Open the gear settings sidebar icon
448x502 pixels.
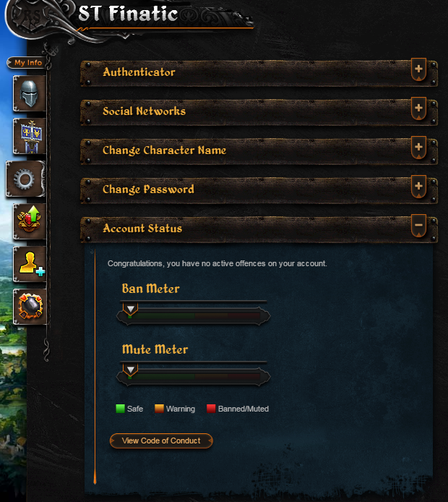tap(25, 179)
